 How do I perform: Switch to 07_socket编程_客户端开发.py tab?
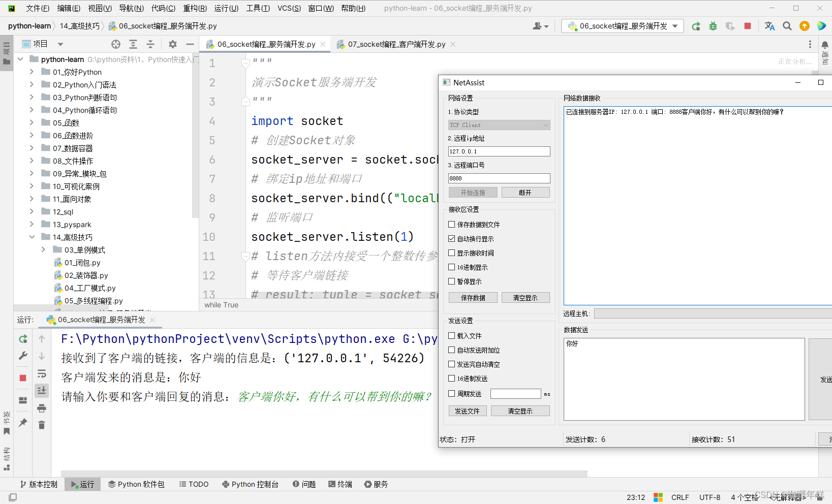396,44
